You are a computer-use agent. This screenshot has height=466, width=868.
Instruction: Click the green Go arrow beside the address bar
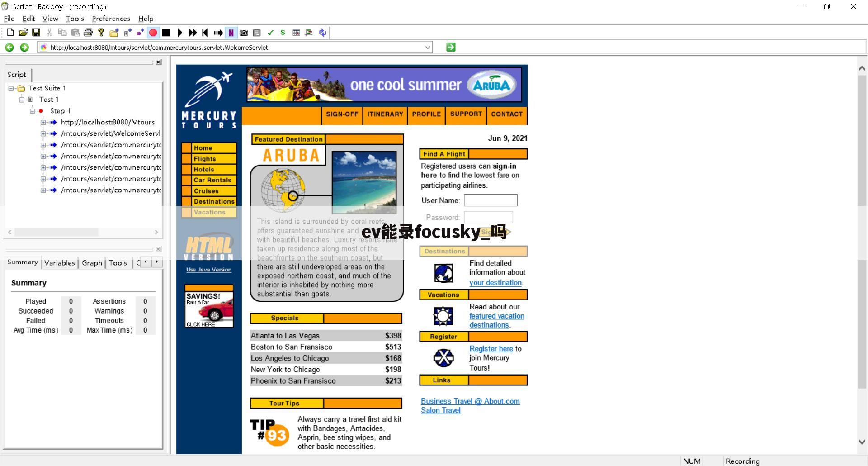451,47
